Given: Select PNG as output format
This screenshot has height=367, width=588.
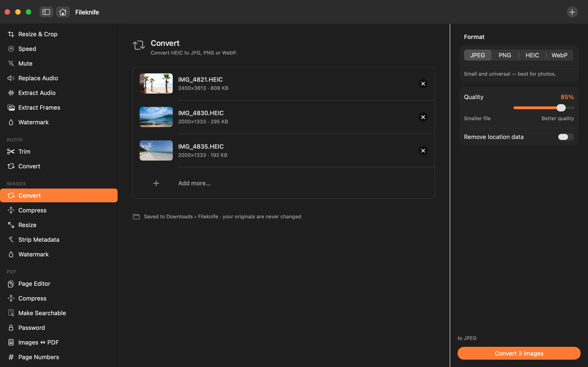Looking at the screenshot, I should 505,55.
